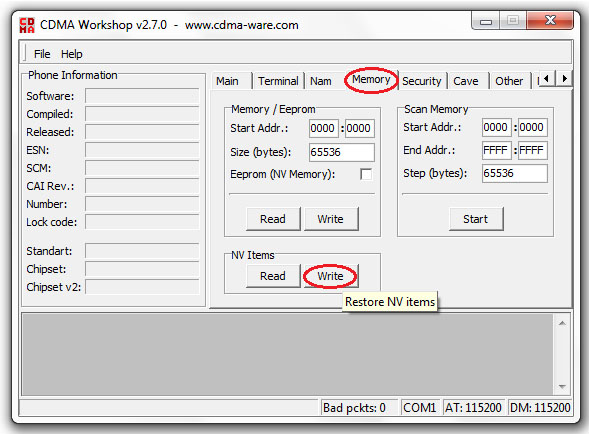Click first Memory / Eeprom Start Addr. field
Image resolution: width=589 pixels, height=434 pixels.
pos(323,129)
